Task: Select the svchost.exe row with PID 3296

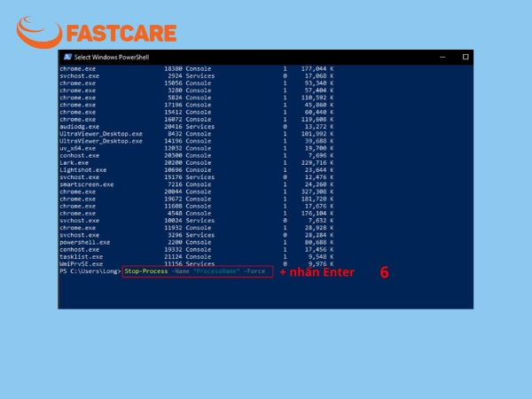Action: [197, 235]
